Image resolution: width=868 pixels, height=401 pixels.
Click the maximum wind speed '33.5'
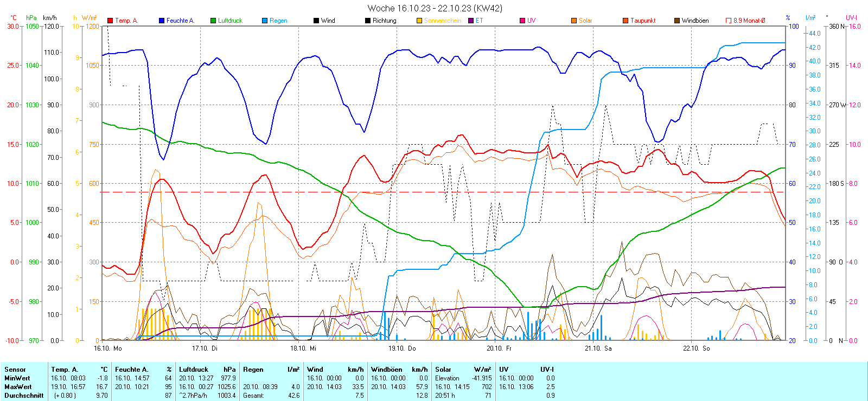pyautogui.click(x=358, y=387)
